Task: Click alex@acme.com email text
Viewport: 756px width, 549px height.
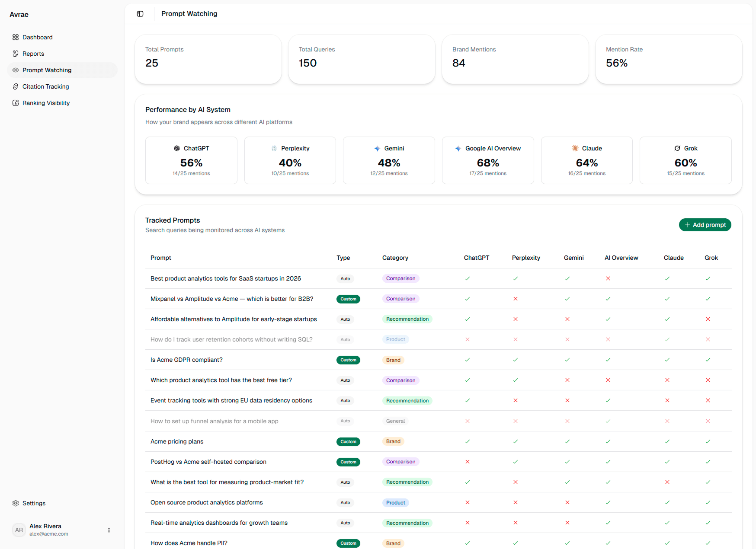Action: coord(49,534)
